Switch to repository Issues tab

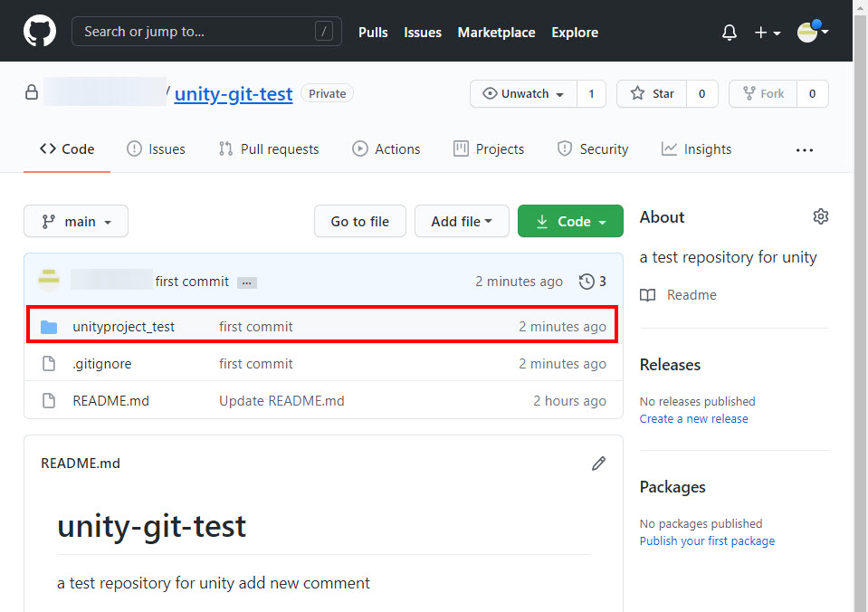point(156,149)
